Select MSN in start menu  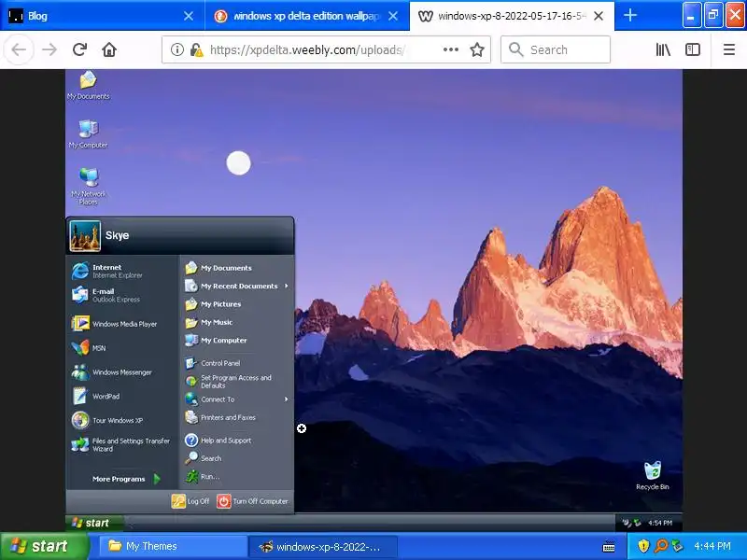124,348
